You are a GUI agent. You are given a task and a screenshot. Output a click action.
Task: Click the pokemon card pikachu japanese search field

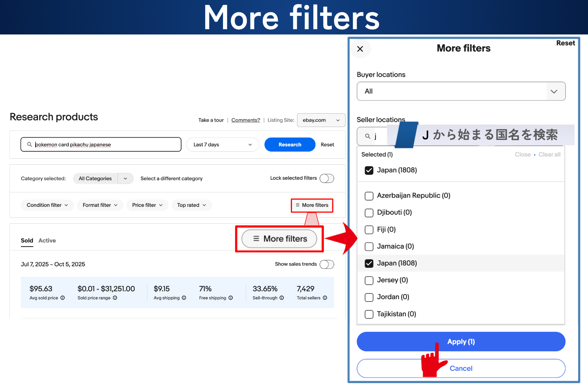[106, 145]
